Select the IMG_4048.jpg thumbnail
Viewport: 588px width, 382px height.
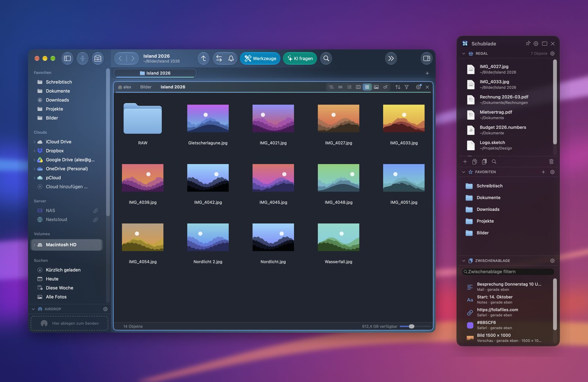338,178
